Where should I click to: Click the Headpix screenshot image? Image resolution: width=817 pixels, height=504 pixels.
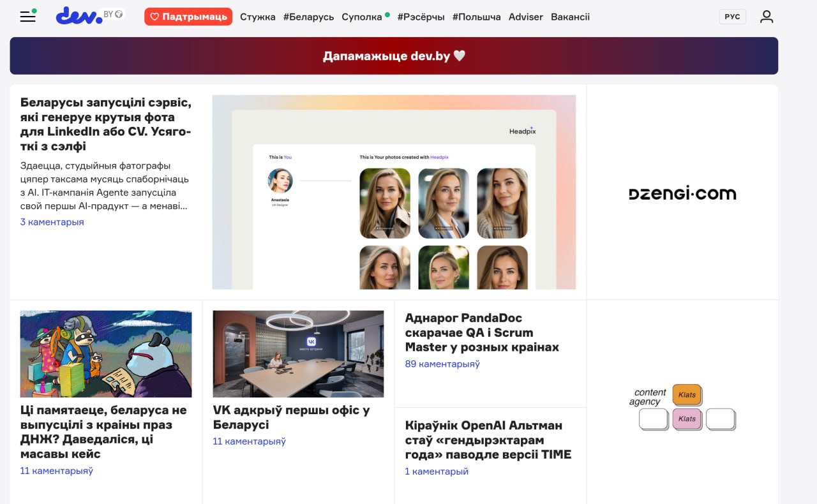tap(394, 192)
